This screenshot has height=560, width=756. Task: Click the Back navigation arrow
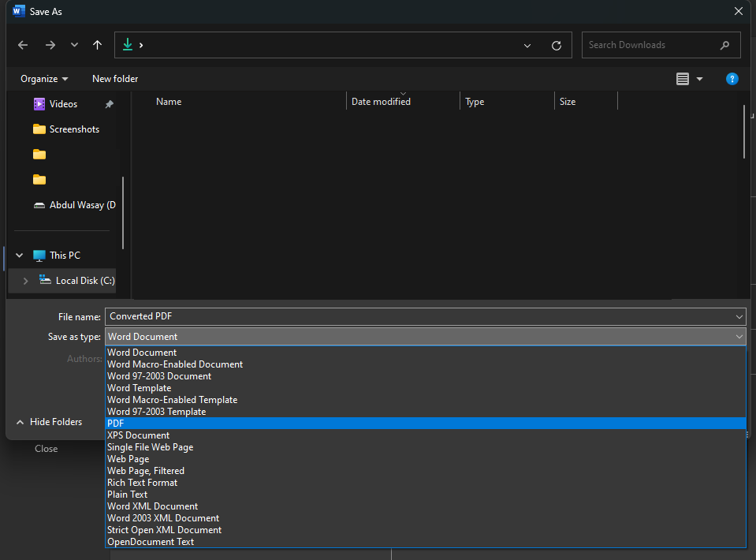point(23,45)
